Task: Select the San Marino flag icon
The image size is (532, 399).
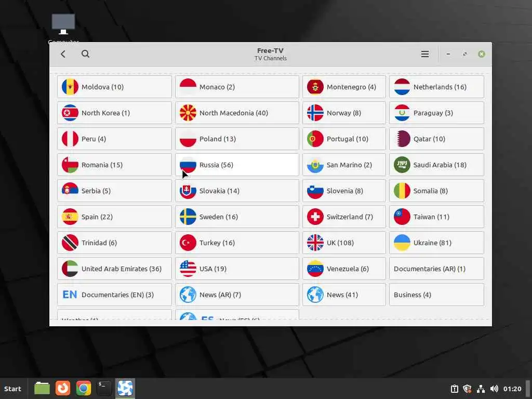Action: (315, 165)
